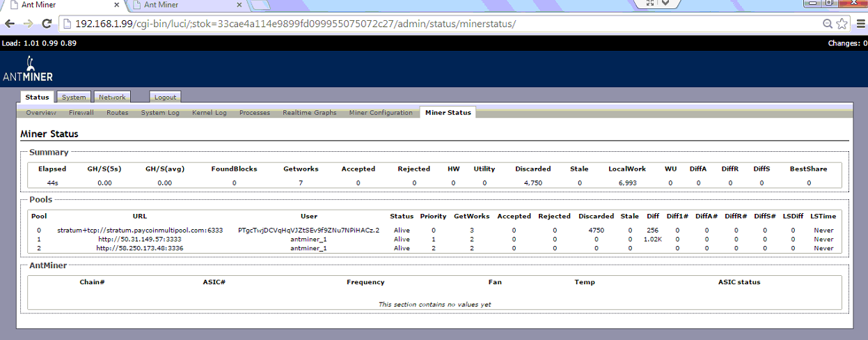Image resolution: width=868 pixels, height=340 pixels.
Task: Reload the page with the refresh icon
Action: pyautogui.click(x=47, y=23)
